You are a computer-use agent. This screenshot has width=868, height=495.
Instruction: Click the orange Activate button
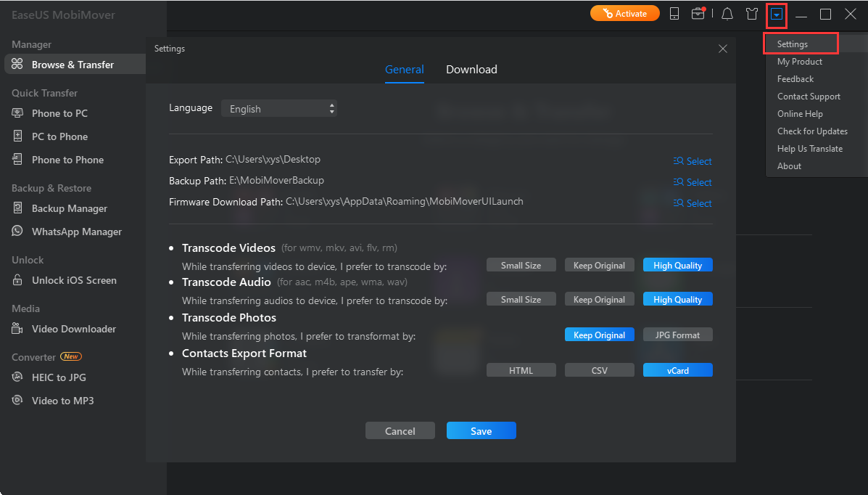click(x=624, y=14)
